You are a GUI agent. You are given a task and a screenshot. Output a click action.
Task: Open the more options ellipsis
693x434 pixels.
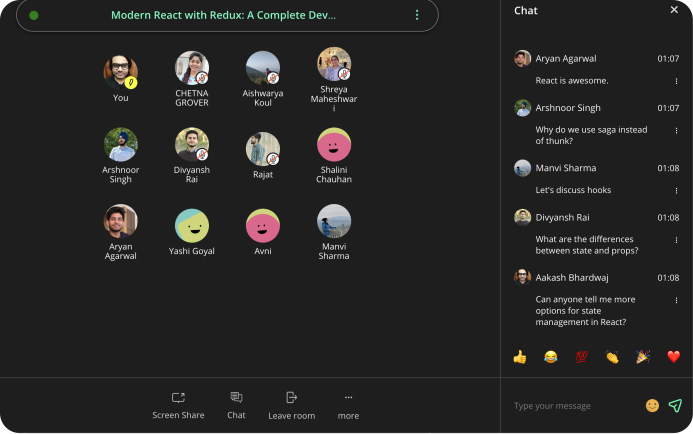348,397
